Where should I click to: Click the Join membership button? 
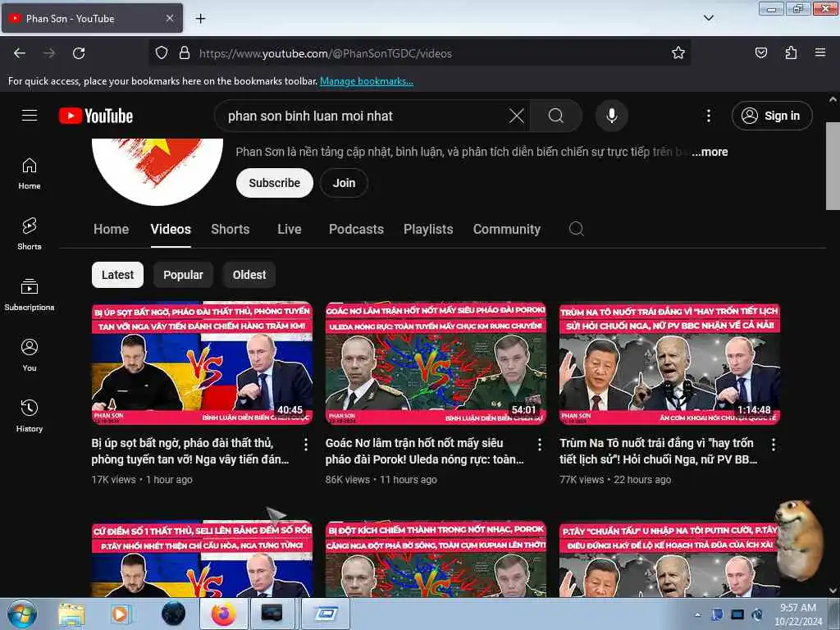(x=344, y=183)
